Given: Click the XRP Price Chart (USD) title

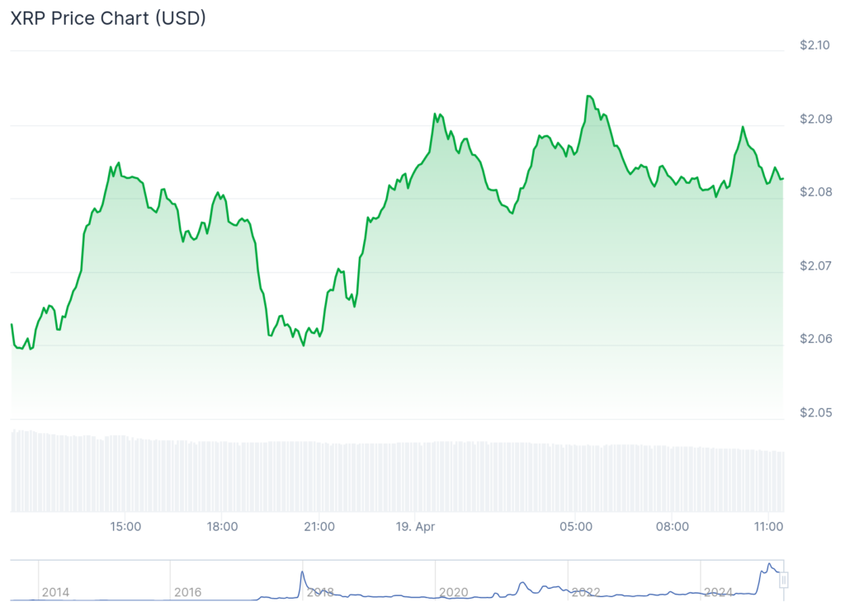Looking at the screenshot, I should pyautogui.click(x=108, y=19).
